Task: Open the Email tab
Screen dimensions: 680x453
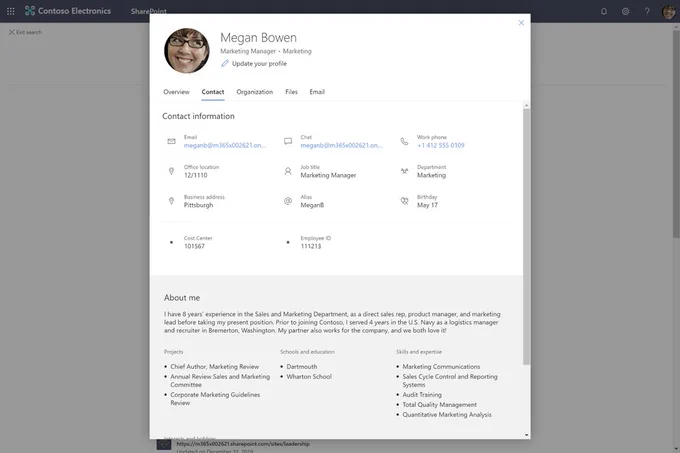Action: (x=317, y=92)
